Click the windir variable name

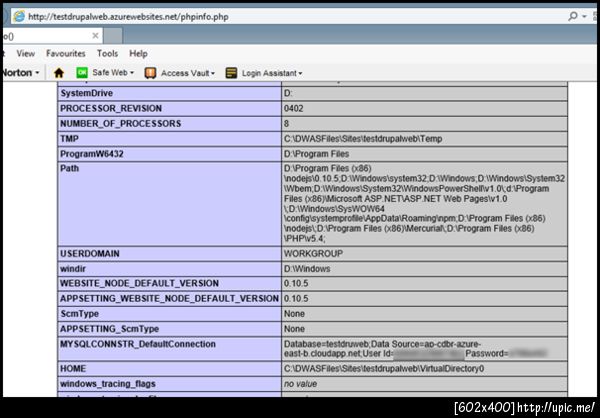[x=73, y=269]
